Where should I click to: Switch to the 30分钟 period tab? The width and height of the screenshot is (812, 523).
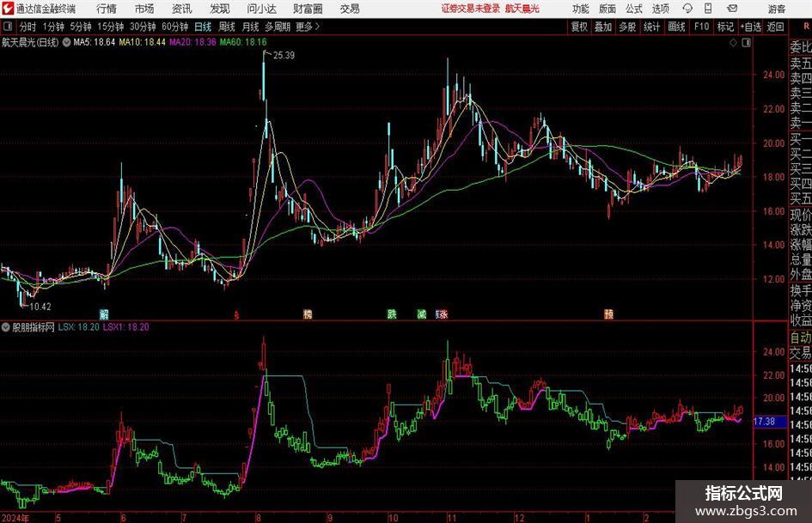coord(143,27)
